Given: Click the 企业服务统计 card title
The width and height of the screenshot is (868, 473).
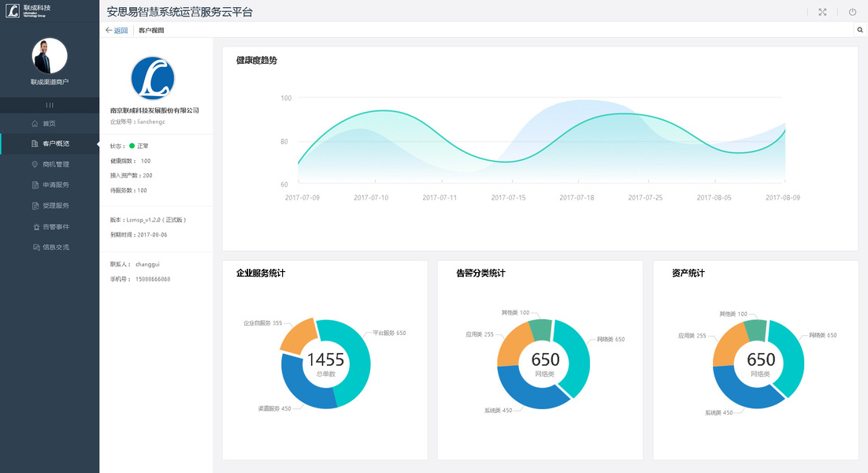Looking at the screenshot, I should click(260, 273).
